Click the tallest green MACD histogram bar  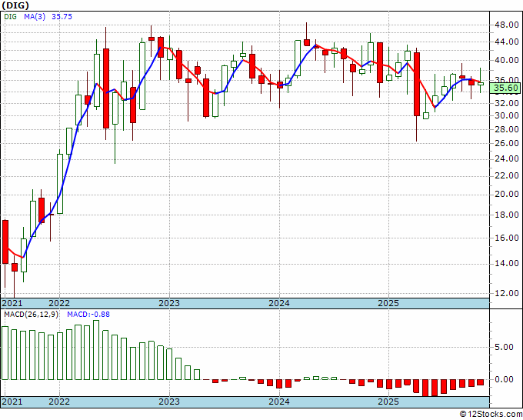coord(96,350)
